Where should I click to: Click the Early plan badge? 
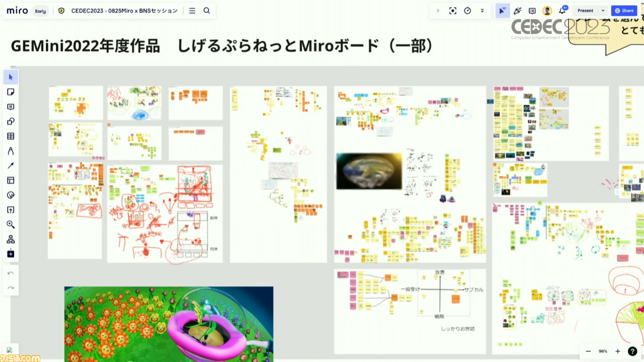[x=41, y=11]
